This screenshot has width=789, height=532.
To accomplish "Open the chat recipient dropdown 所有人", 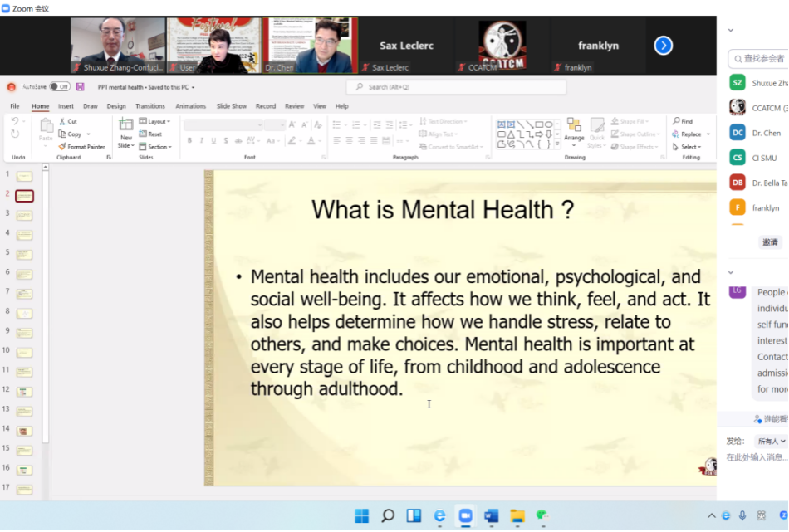I will pos(771,441).
